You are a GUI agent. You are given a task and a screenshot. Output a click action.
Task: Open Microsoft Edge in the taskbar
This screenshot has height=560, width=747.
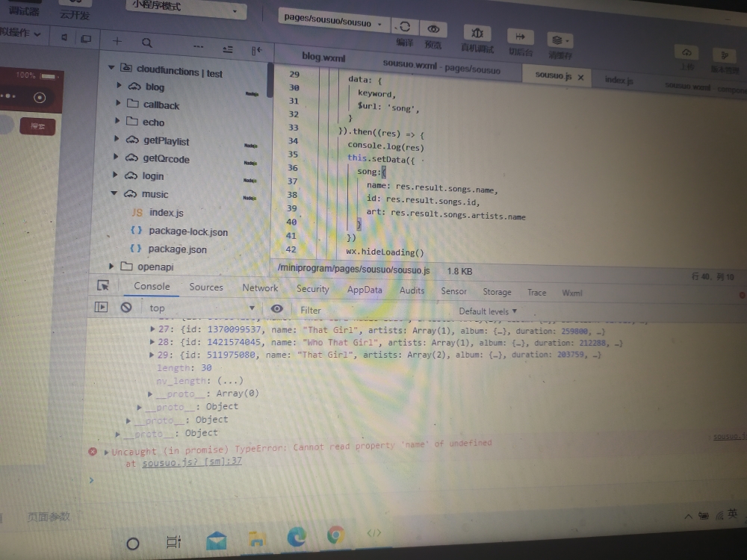pos(297,537)
